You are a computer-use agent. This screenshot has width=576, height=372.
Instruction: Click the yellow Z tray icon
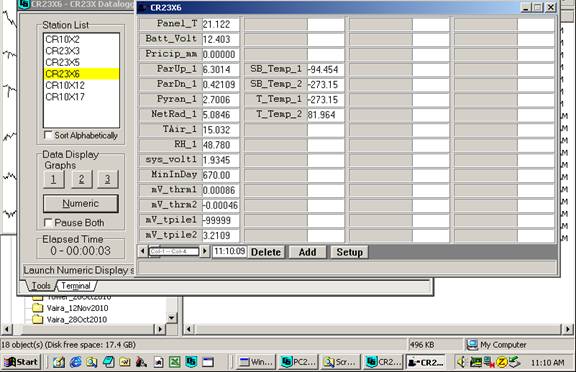501,362
